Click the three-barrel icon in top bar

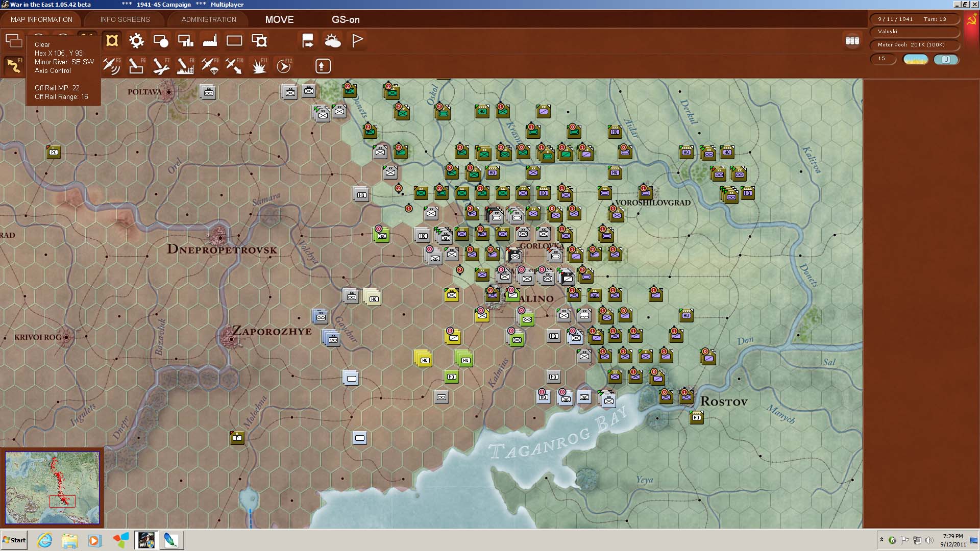tap(852, 40)
